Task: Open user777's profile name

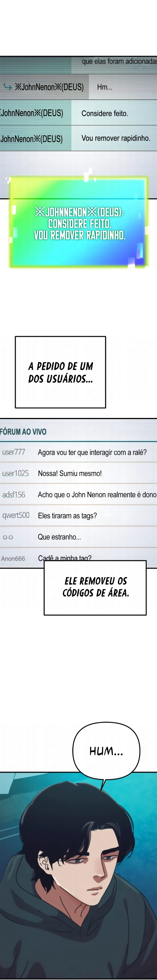Action: click(x=14, y=452)
